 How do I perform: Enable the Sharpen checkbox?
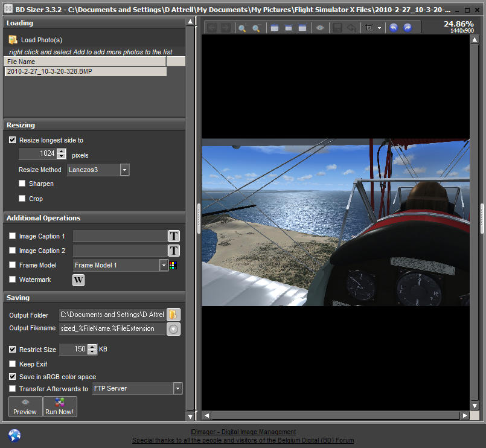(22, 184)
